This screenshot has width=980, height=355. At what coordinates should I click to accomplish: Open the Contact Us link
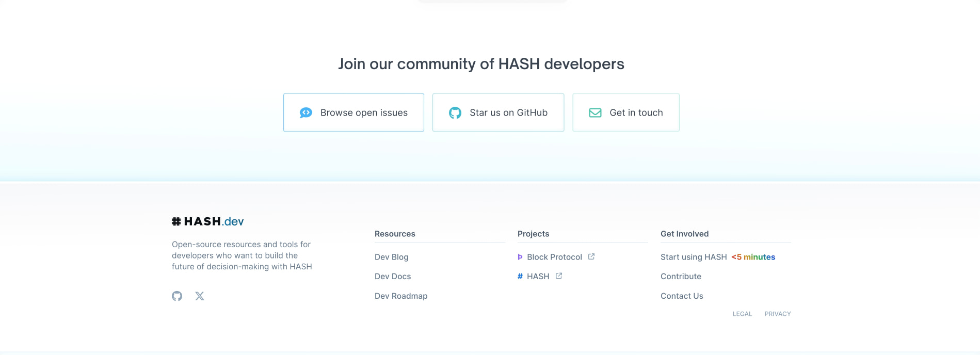(682, 296)
